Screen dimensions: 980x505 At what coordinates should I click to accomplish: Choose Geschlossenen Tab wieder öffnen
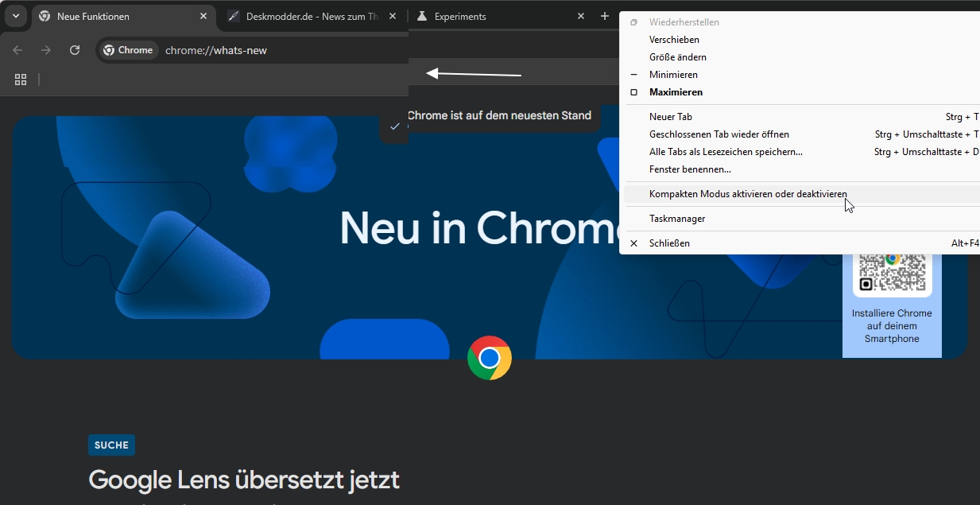coord(719,134)
